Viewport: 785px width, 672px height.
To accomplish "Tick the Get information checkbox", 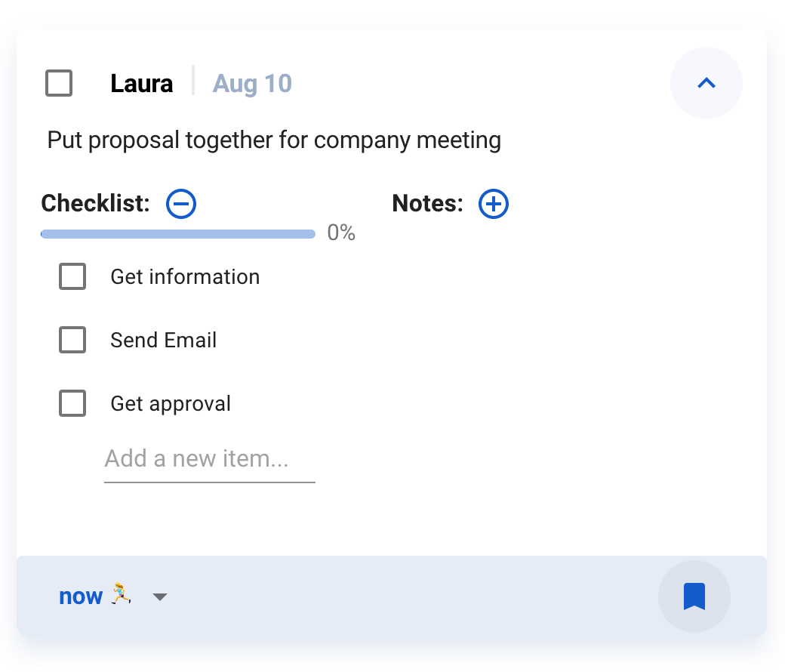I will 72,277.
